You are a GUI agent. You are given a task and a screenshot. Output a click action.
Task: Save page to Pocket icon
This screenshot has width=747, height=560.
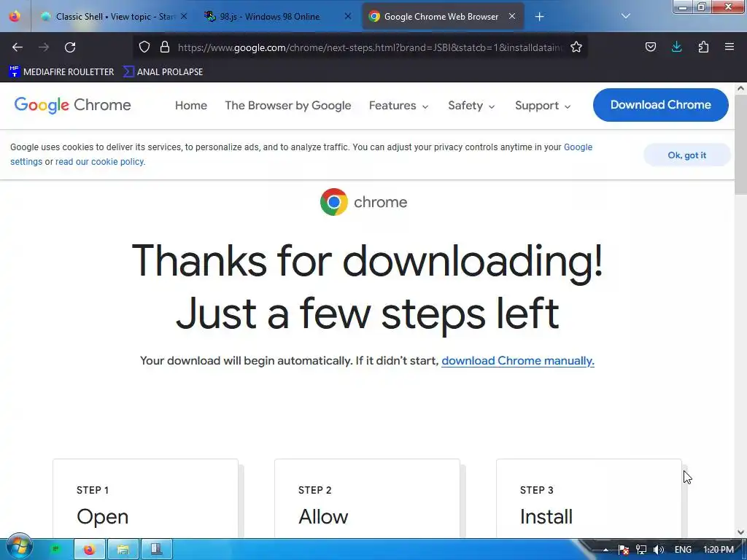point(650,47)
